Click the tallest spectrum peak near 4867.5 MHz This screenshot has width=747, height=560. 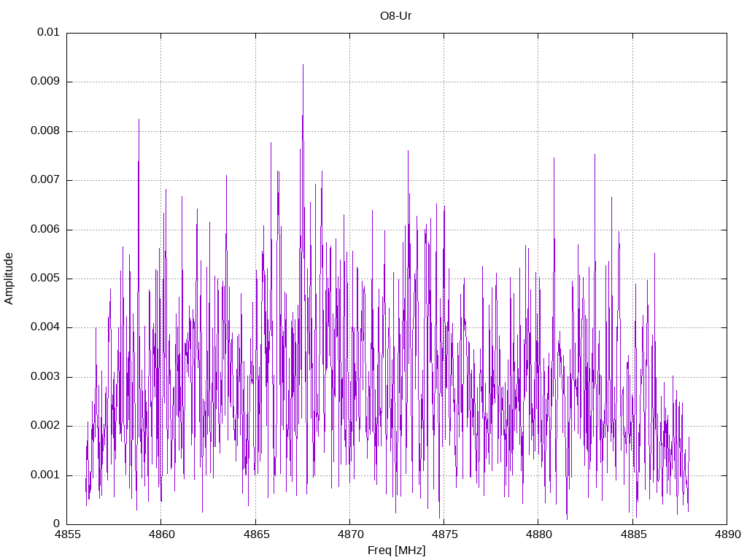[x=303, y=65]
